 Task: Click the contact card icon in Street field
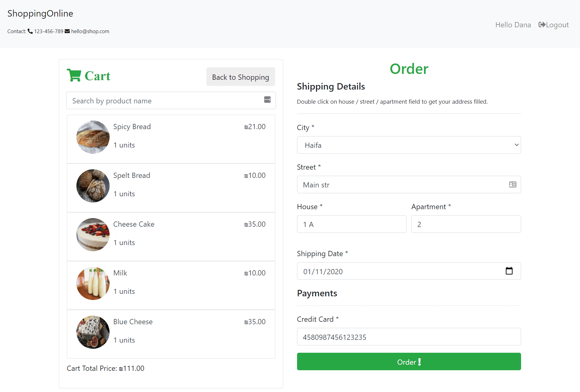click(x=512, y=184)
